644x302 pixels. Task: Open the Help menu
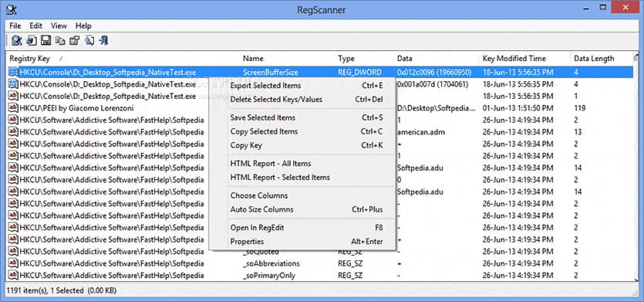(x=83, y=25)
